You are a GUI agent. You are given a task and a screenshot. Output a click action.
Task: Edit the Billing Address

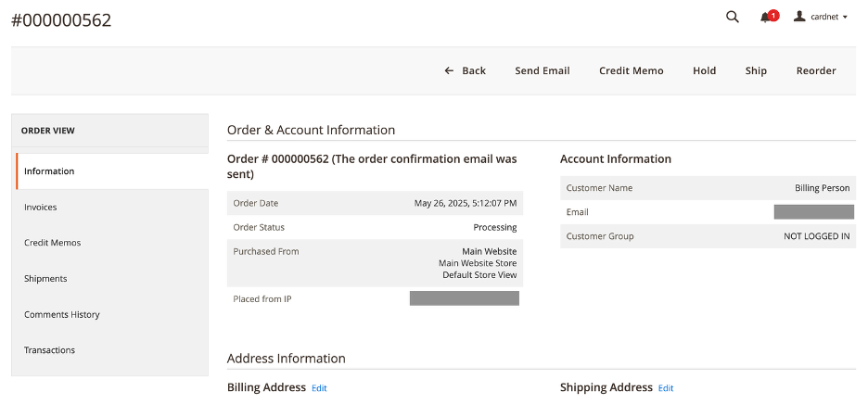point(319,388)
